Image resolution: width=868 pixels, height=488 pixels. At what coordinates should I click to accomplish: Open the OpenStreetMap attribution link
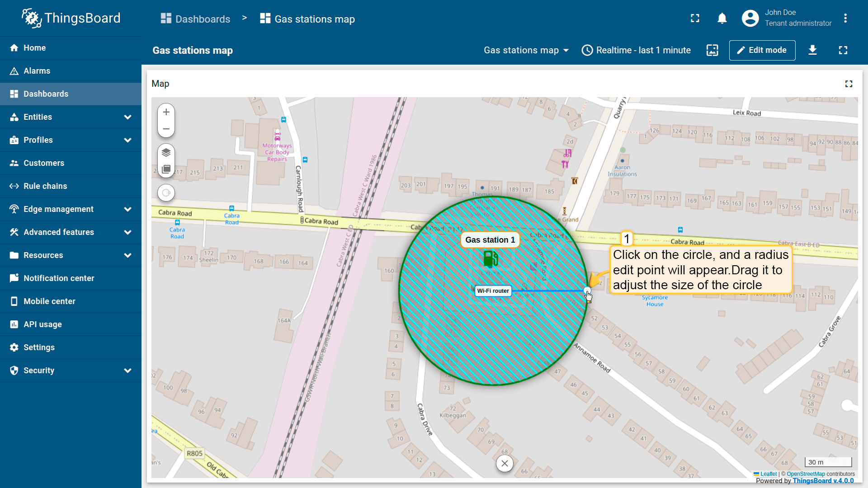click(x=806, y=474)
